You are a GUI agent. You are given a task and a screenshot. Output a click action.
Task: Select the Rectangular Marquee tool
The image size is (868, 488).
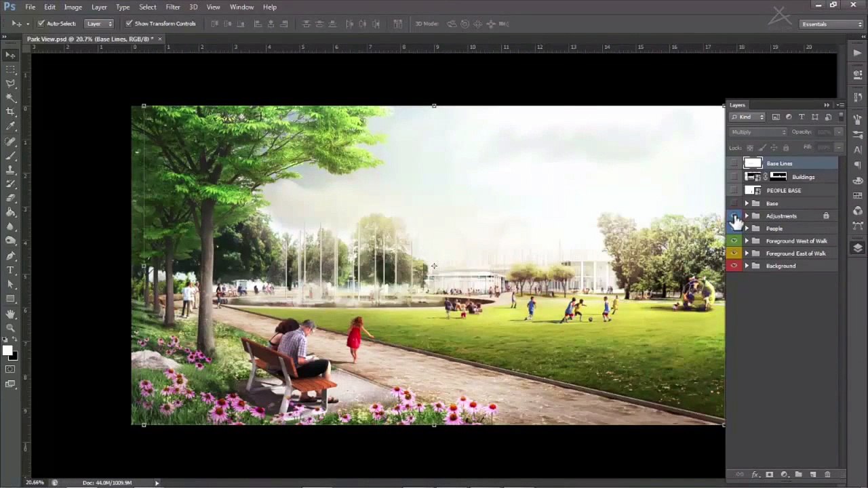pos(10,69)
